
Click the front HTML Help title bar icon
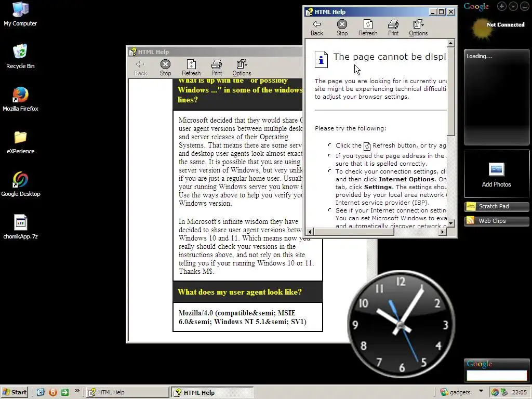pyautogui.click(x=309, y=12)
